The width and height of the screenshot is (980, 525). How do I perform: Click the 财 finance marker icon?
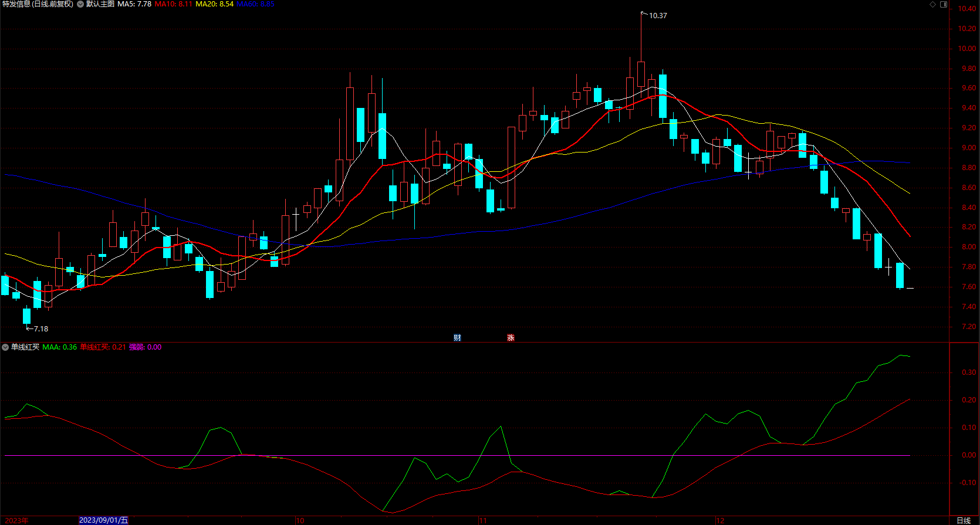coord(457,338)
